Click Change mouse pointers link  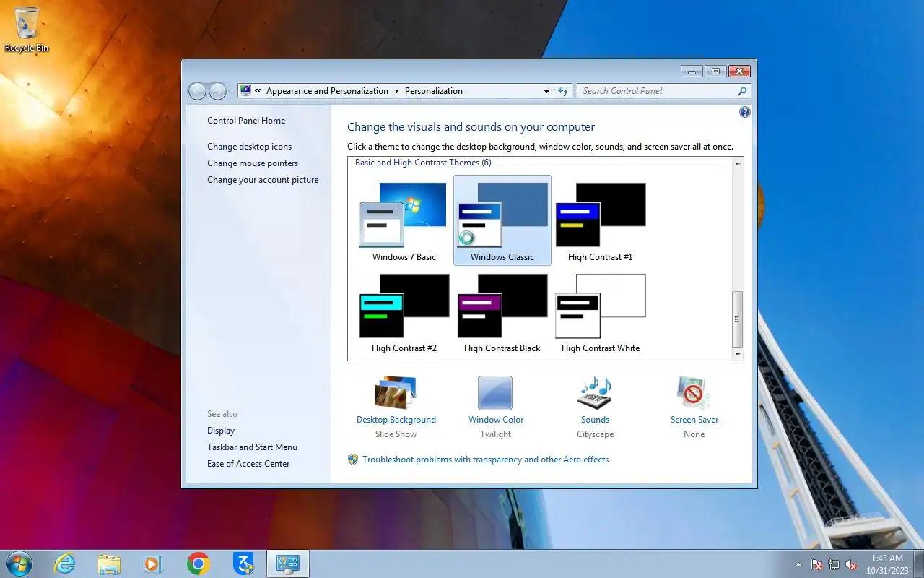click(x=253, y=163)
